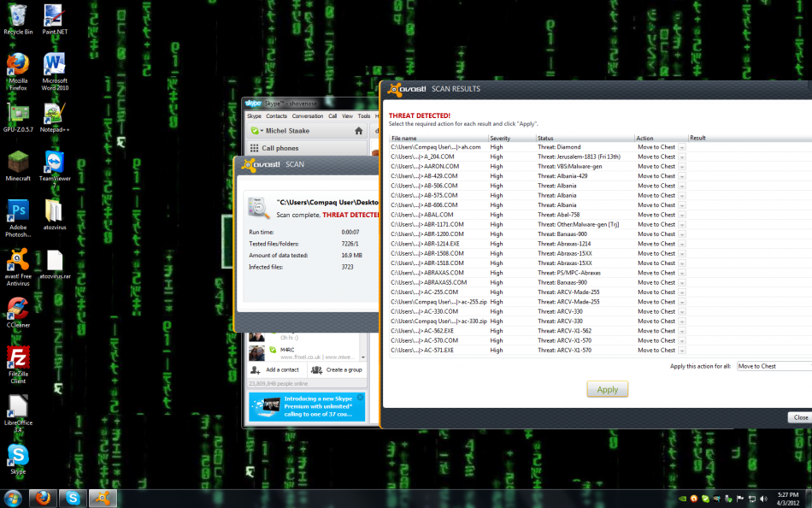Open the Contacts menu in Skype
The image size is (812, 508).
click(x=277, y=116)
